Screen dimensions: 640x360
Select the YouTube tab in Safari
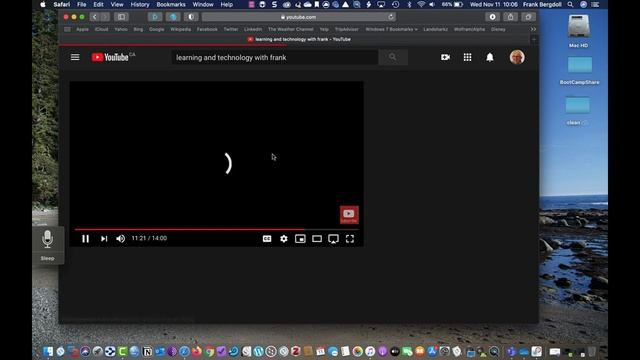[x=299, y=40]
